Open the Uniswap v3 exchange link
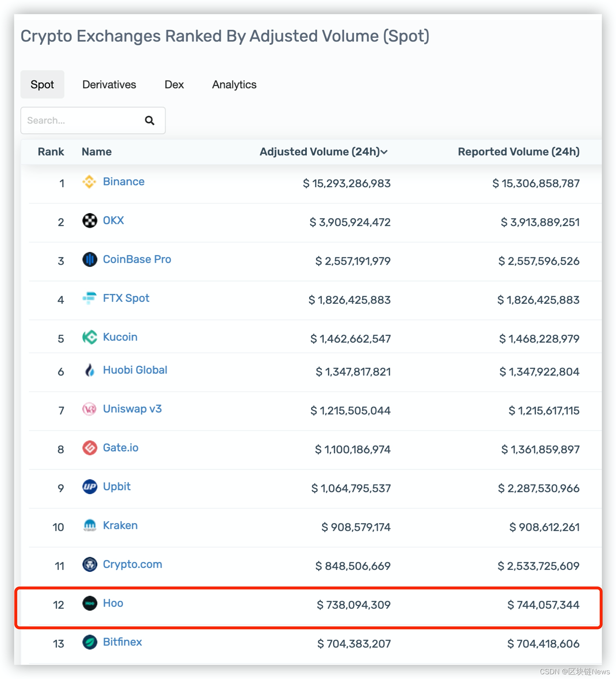This screenshot has height=679, width=616. (132, 409)
